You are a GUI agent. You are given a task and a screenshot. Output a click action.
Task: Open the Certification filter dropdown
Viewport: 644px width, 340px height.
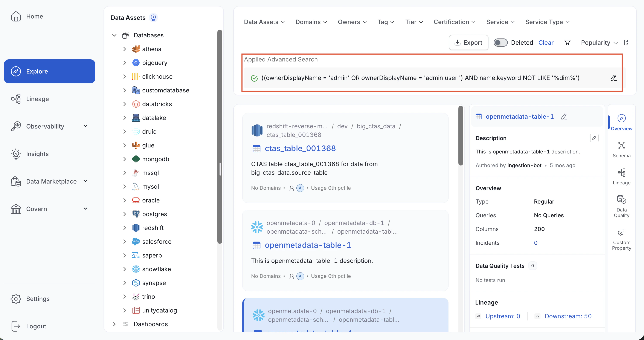click(x=454, y=22)
